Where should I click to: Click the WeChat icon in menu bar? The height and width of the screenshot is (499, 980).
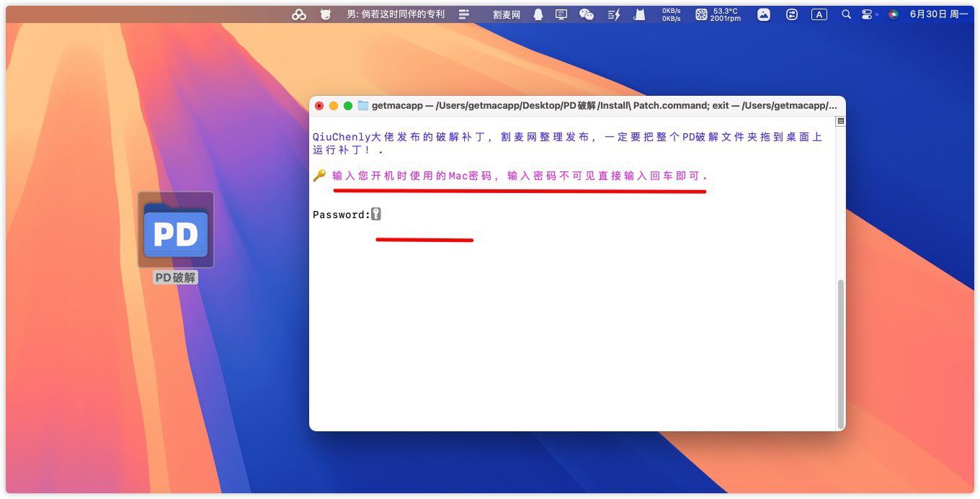point(587,14)
